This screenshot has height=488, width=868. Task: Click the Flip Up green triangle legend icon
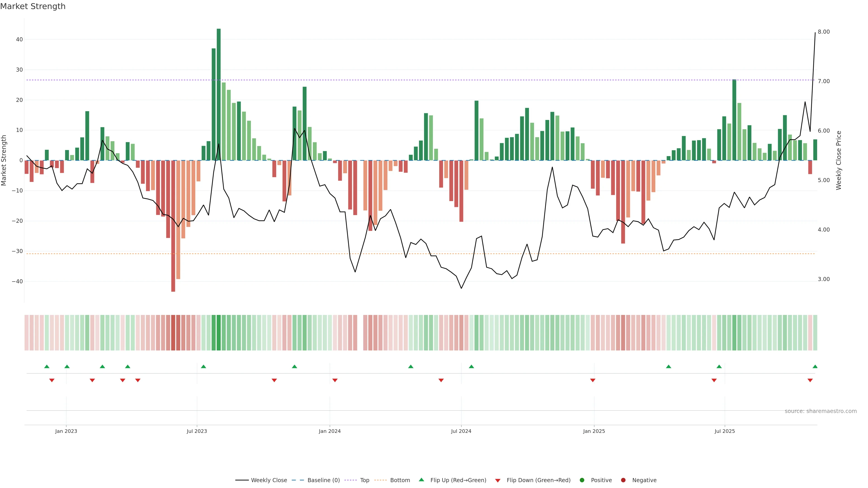(421, 480)
